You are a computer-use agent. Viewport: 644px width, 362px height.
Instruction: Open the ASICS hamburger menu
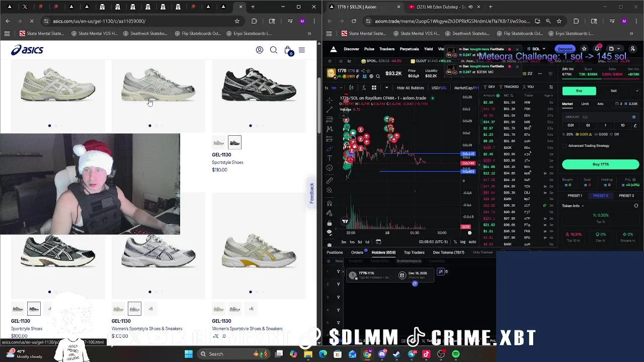coord(302,50)
